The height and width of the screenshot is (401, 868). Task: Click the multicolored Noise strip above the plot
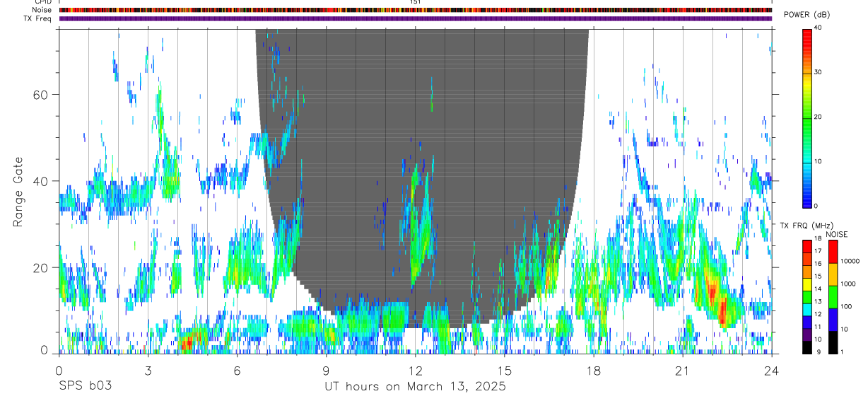pyautogui.click(x=416, y=10)
